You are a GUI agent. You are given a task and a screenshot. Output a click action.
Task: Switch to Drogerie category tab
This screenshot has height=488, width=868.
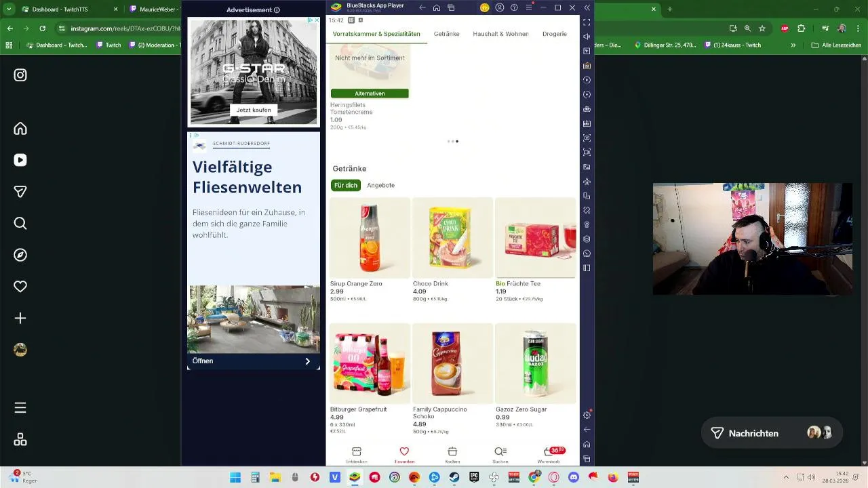(555, 34)
